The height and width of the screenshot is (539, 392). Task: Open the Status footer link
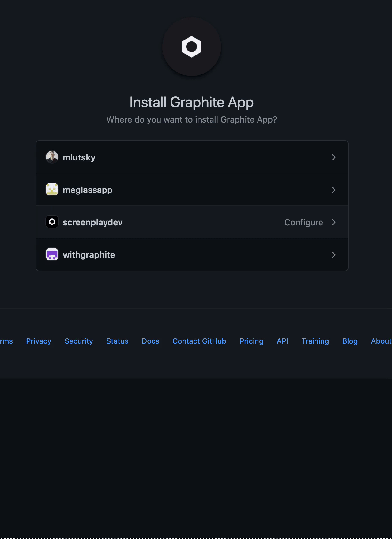coord(117,341)
